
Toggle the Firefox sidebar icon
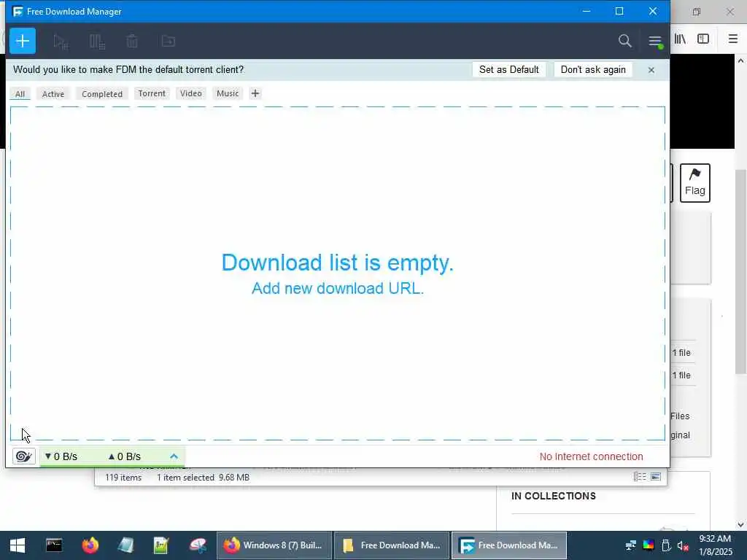703,39
